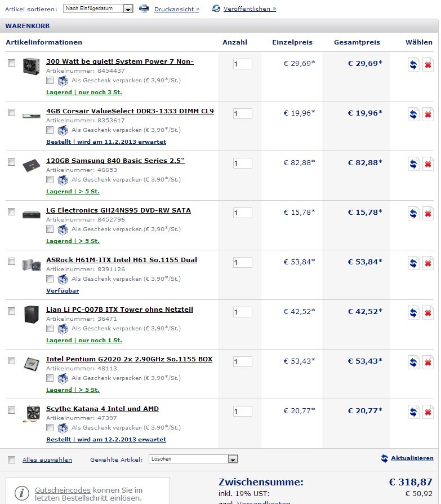The width and height of the screenshot is (441, 504).
Task: Check gift wrapping for Samsung 840 SSD
Action: click(x=50, y=179)
